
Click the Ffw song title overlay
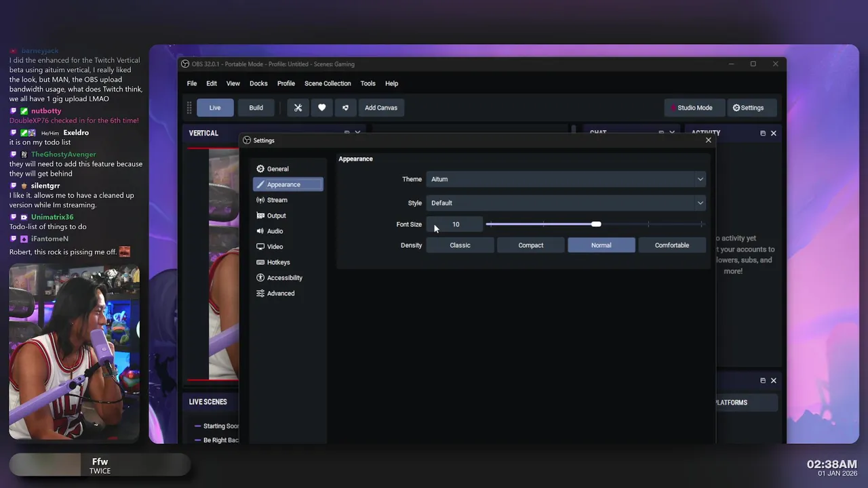coord(100,462)
